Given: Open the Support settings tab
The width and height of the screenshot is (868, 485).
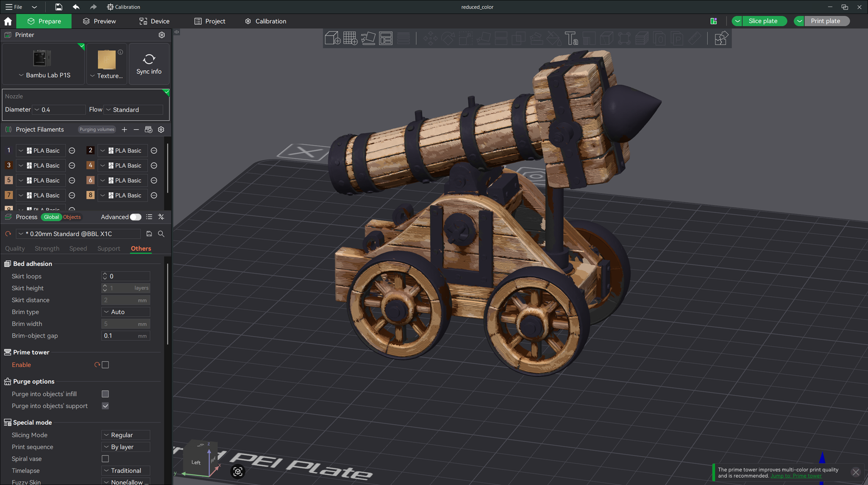Looking at the screenshot, I should pos(108,249).
